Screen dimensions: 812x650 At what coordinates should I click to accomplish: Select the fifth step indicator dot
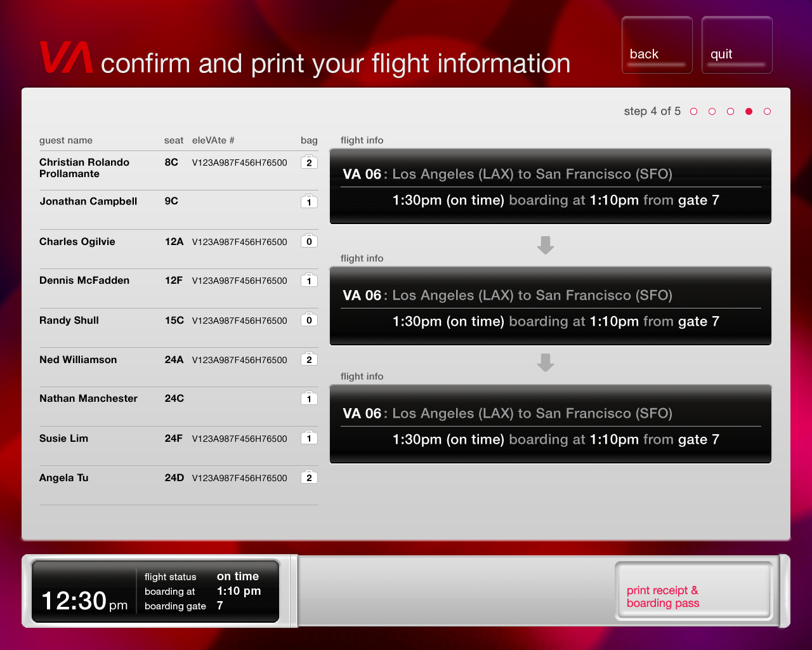(767, 111)
